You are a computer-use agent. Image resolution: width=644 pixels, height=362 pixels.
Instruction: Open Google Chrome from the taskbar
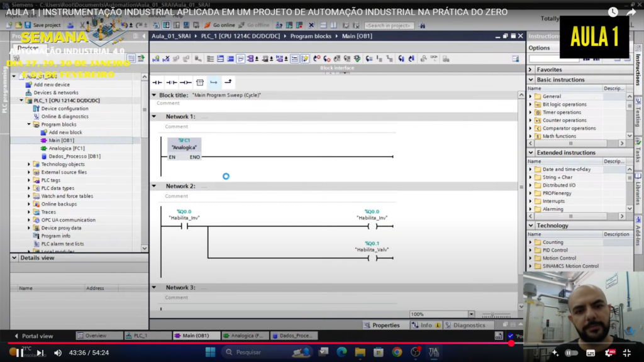(x=397, y=352)
